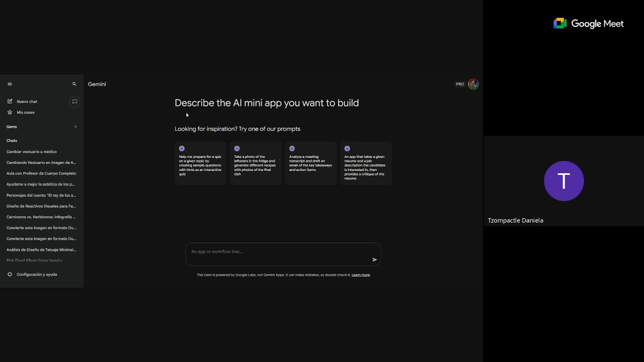Open chat 'Aula con Profesor de Cuerpo Completo'
This screenshot has width=644, height=362.
41,173
